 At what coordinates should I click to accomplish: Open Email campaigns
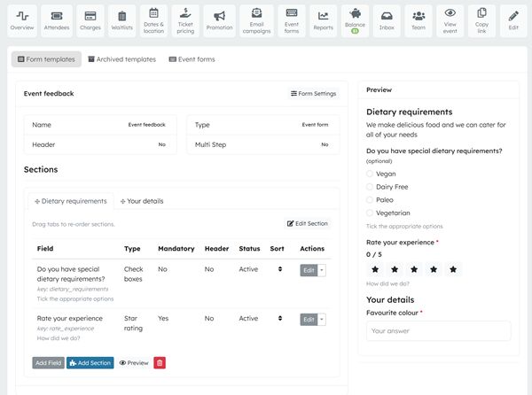point(256,19)
